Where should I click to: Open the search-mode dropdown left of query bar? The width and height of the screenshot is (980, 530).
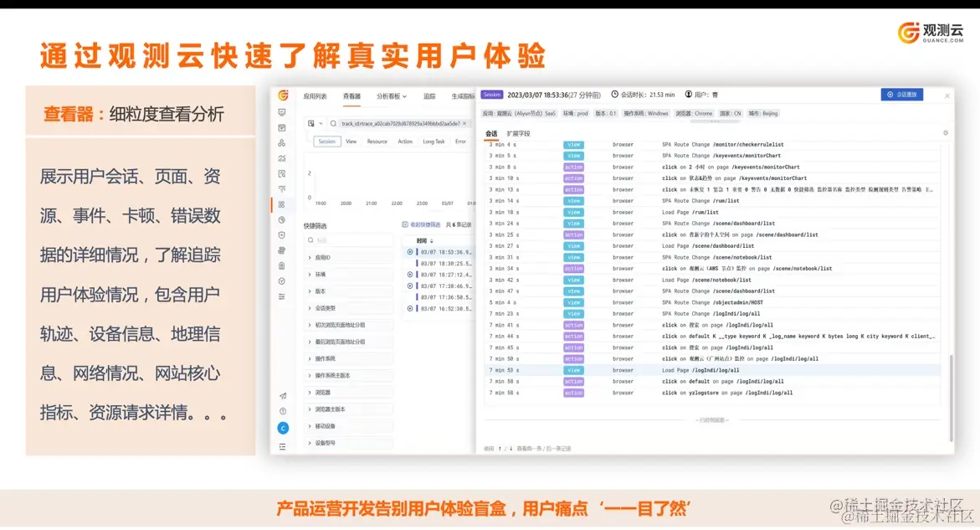click(x=315, y=124)
